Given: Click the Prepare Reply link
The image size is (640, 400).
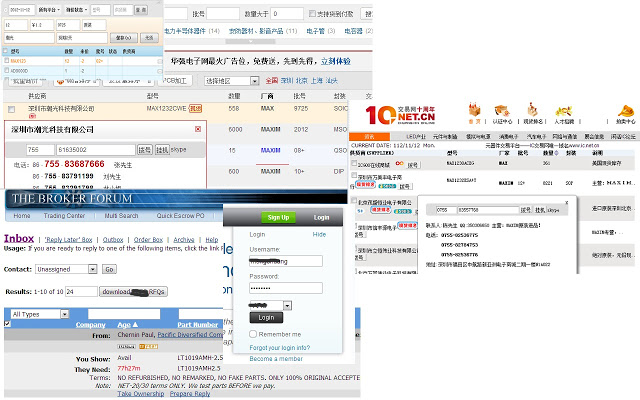Looking at the screenshot, I should click(190, 393).
